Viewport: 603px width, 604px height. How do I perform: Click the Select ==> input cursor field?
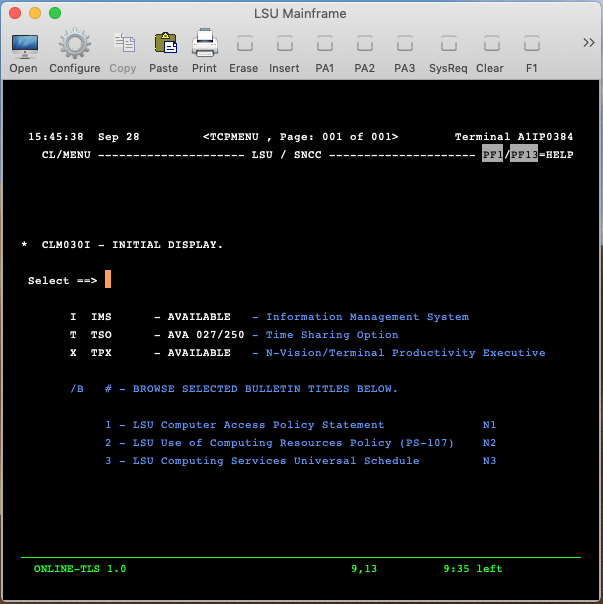tap(108, 279)
